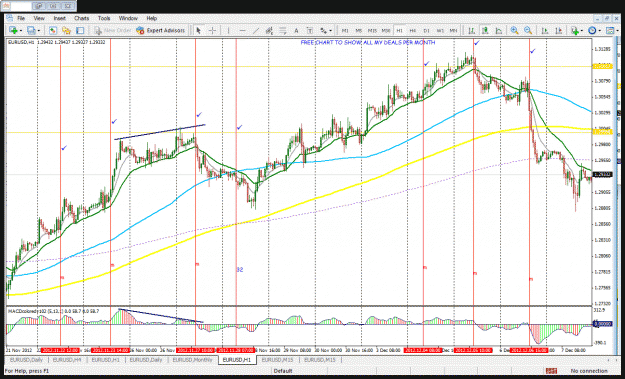Open the Help menu
The image size is (625, 379).
152,18
